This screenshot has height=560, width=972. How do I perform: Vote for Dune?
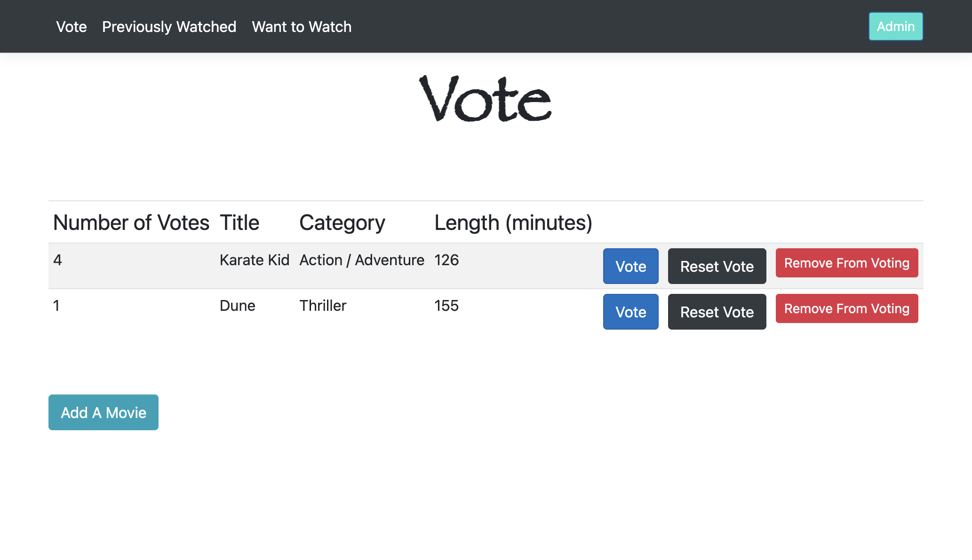click(x=630, y=312)
